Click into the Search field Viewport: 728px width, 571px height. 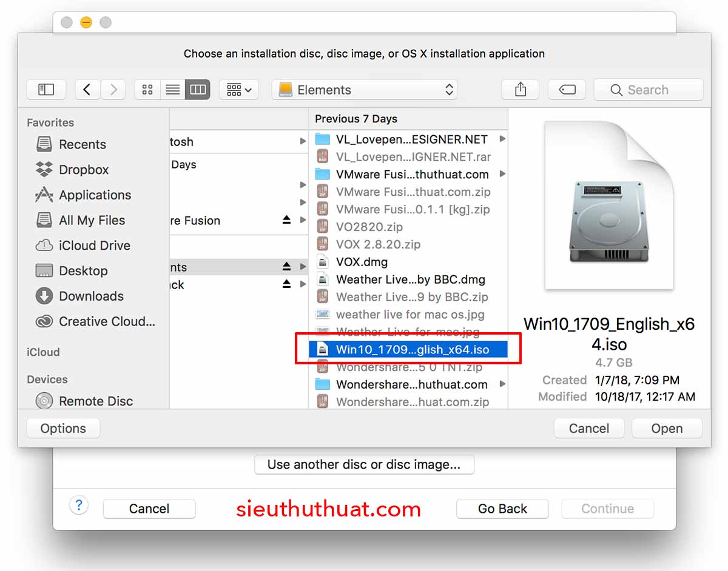coord(649,90)
